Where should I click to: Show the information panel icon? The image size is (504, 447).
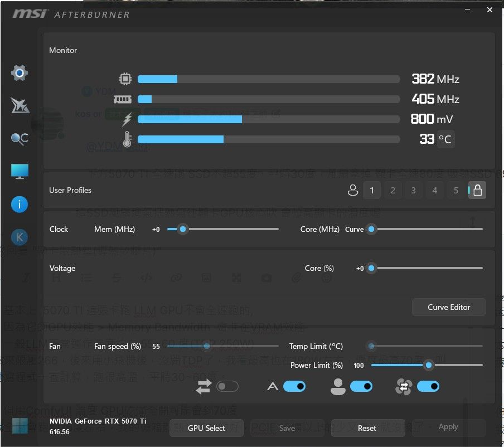(20, 205)
